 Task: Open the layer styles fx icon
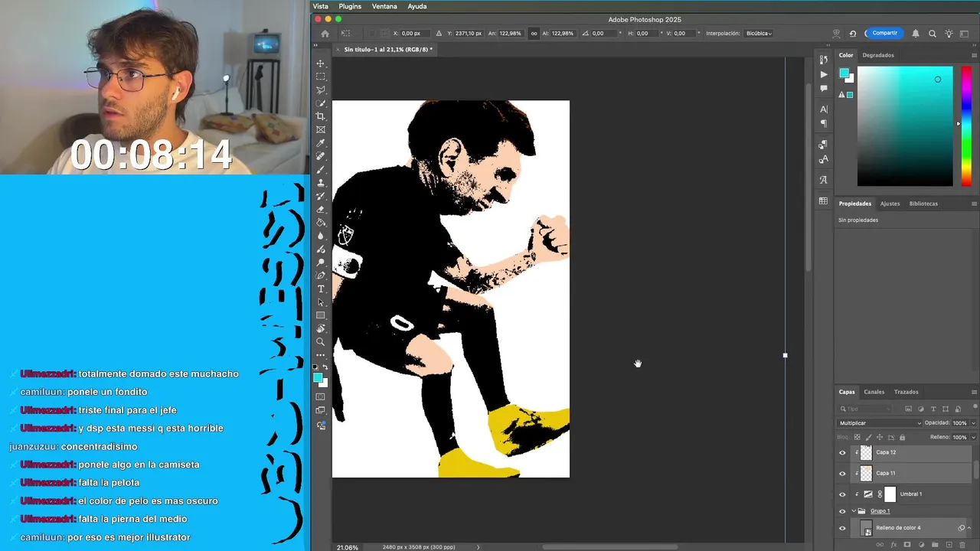893,545
